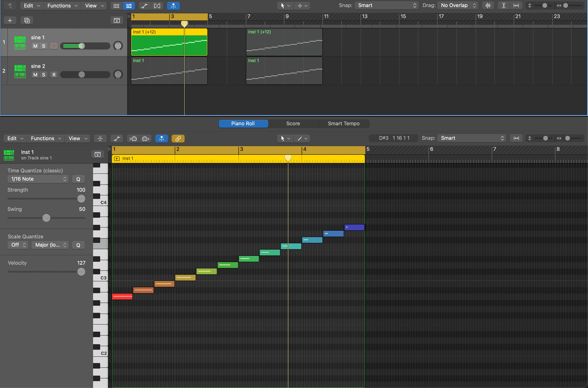This screenshot has height=388, width=588.
Task: Open the tracks area View menu
Action: pyautogui.click(x=94, y=6)
